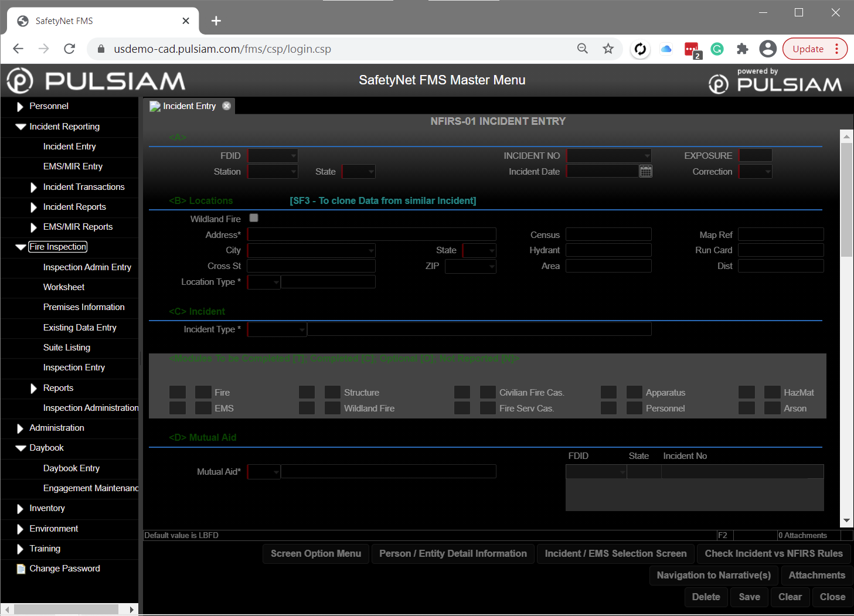Bookmark this page with the star icon
Viewport: 854px width, 616px height.
608,49
